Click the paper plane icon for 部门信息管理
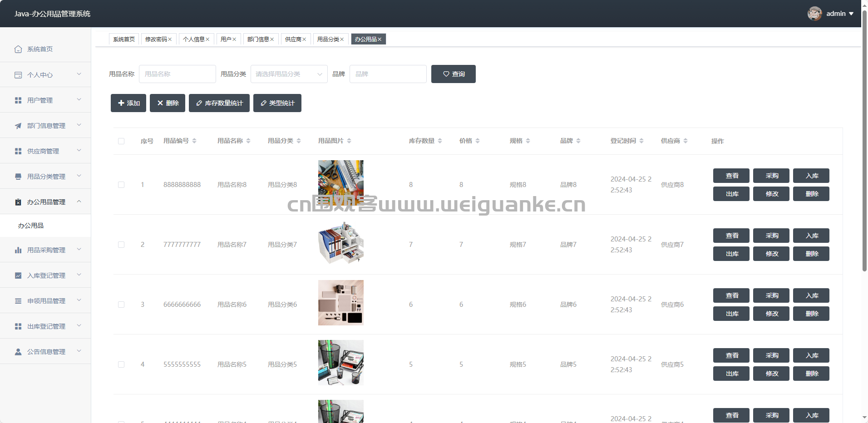Image resolution: width=868 pixels, height=423 pixels. point(18,126)
